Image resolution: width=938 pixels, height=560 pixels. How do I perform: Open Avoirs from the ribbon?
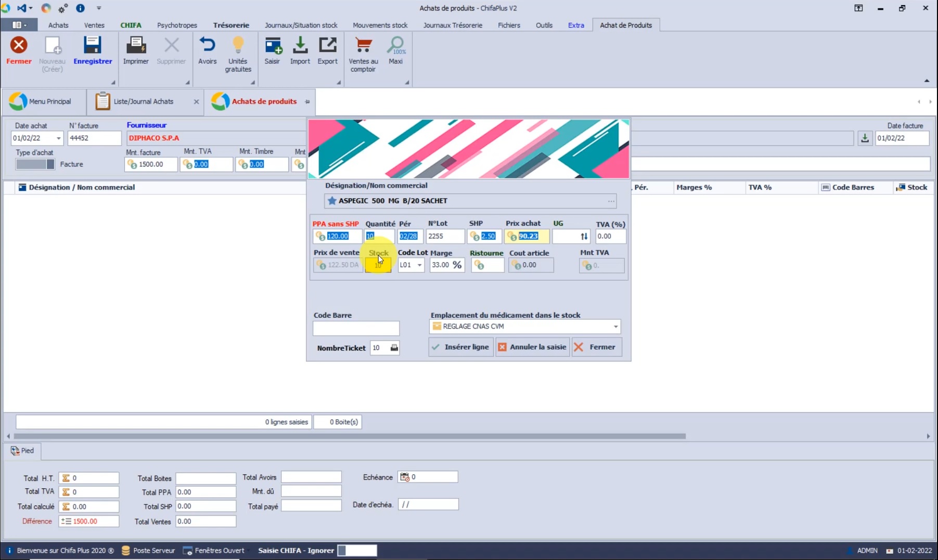tap(207, 46)
